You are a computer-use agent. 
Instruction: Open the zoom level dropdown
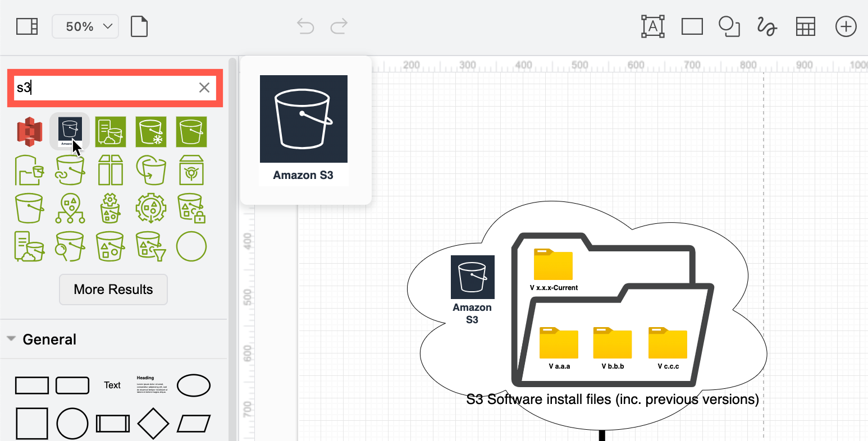point(85,26)
